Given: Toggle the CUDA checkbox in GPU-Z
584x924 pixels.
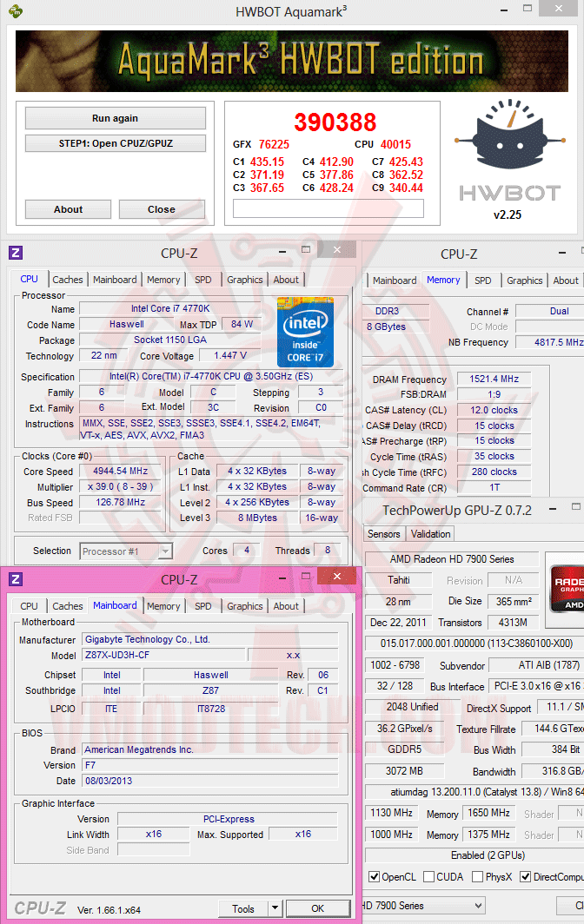Looking at the screenshot, I should pyautogui.click(x=428, y=877).
